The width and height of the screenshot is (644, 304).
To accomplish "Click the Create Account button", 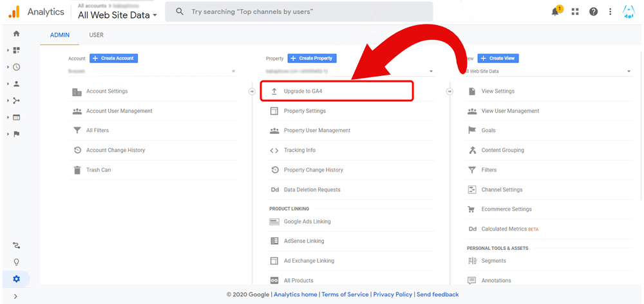I will pyautogui.click(x=114, y=59).
